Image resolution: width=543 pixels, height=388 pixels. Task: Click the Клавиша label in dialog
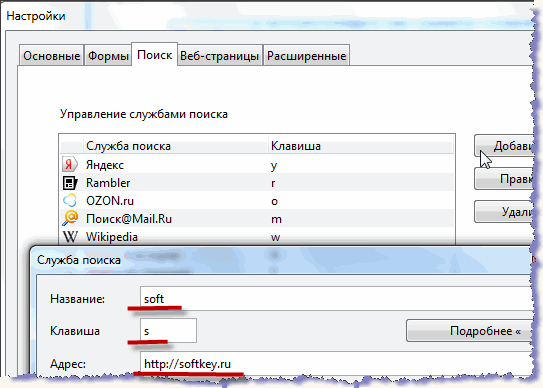click(x=75, y=331)
